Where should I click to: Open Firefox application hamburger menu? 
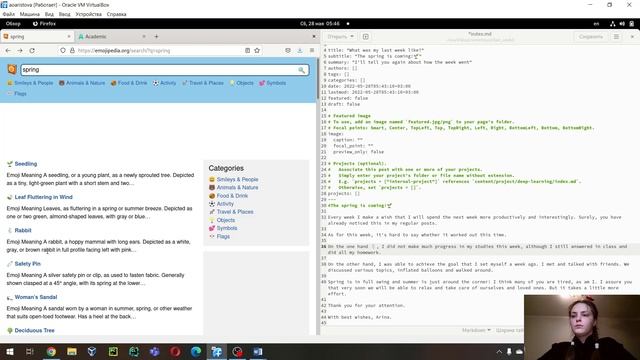(312, 50)
